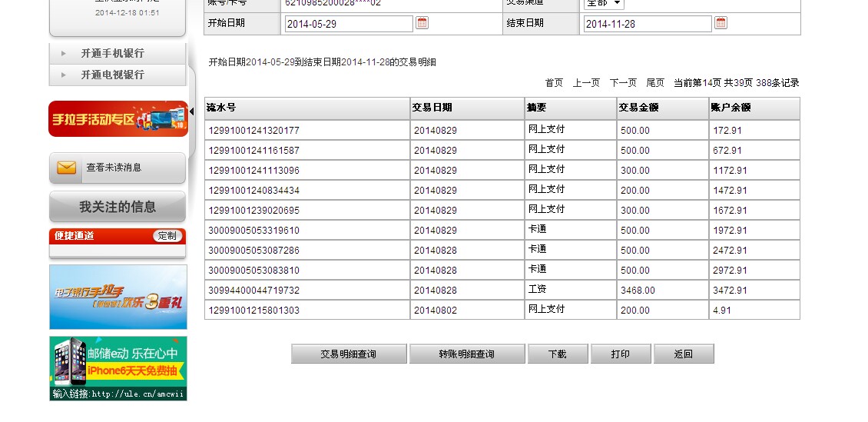
Task: Select serial number 12991001241113096
Action: coord(254,171)
